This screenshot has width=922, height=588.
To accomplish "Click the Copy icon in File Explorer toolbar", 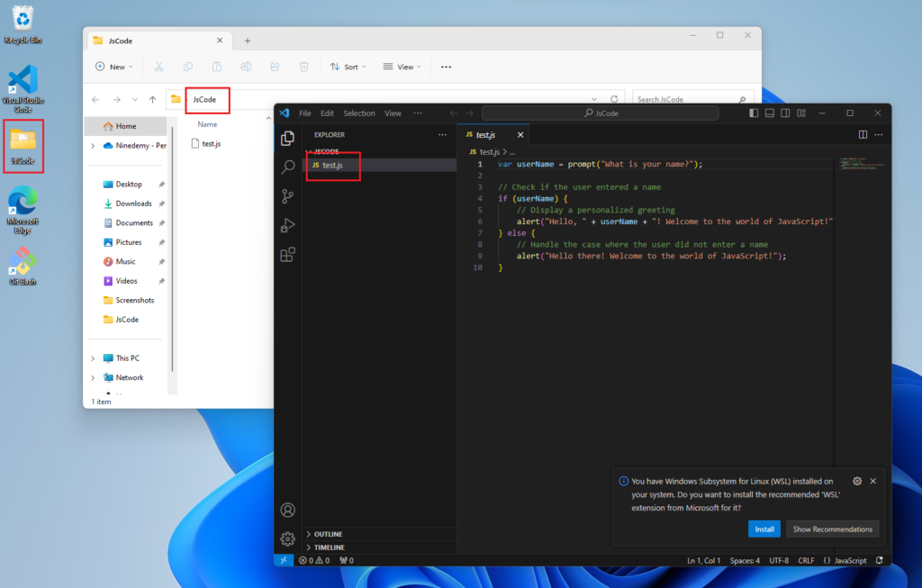I will (x=188, y=67).
